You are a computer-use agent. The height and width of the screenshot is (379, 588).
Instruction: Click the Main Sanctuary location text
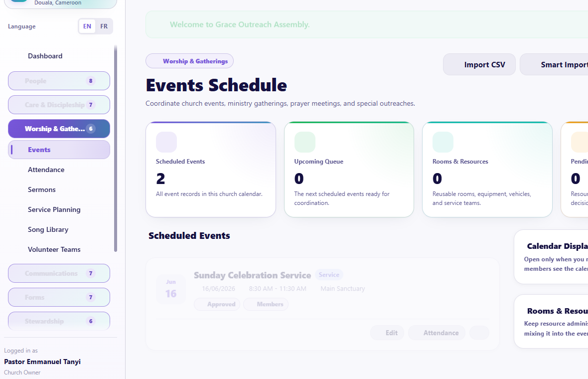click(343, 289)
